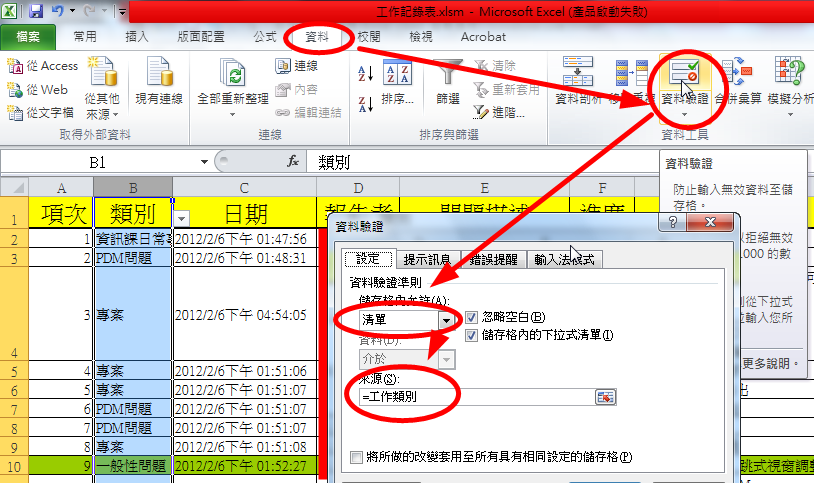Click remove duplicates icon in 資料工具

(631, 73)
